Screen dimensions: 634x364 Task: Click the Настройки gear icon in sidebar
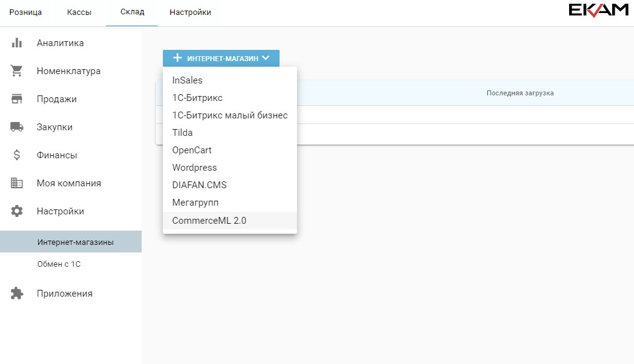[17, 211]
